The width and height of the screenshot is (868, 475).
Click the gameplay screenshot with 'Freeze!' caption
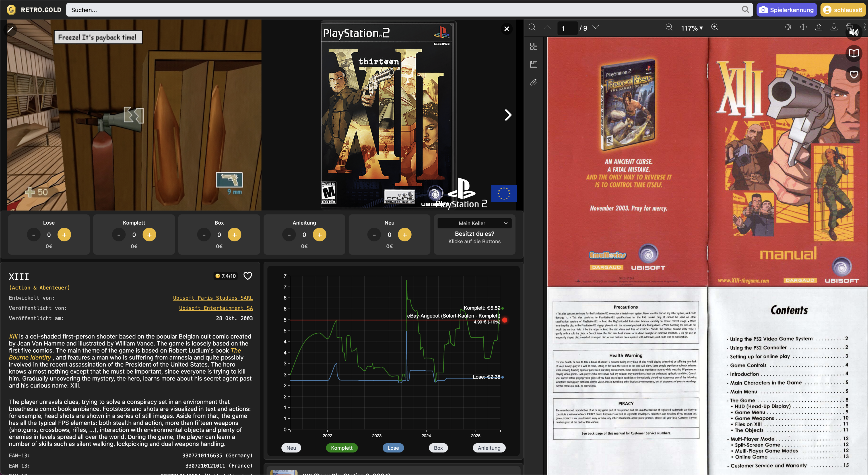pyautogui.click(x=134, y=115)
